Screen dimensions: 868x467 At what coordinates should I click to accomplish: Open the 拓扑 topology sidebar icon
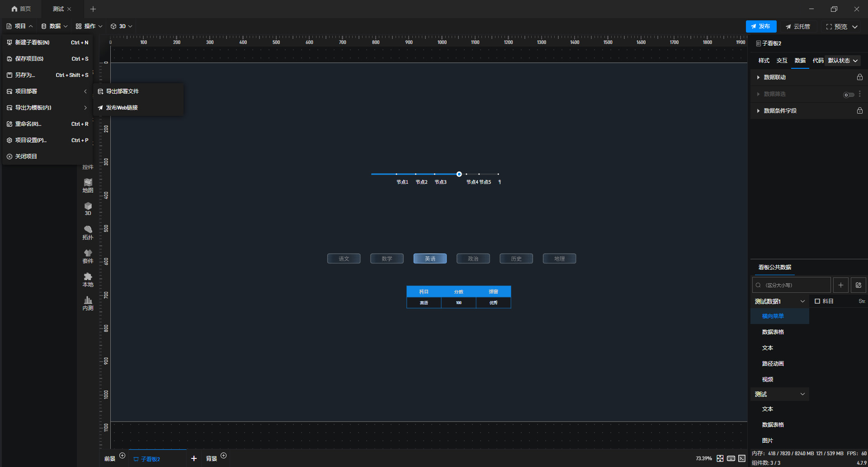point(88,233)
